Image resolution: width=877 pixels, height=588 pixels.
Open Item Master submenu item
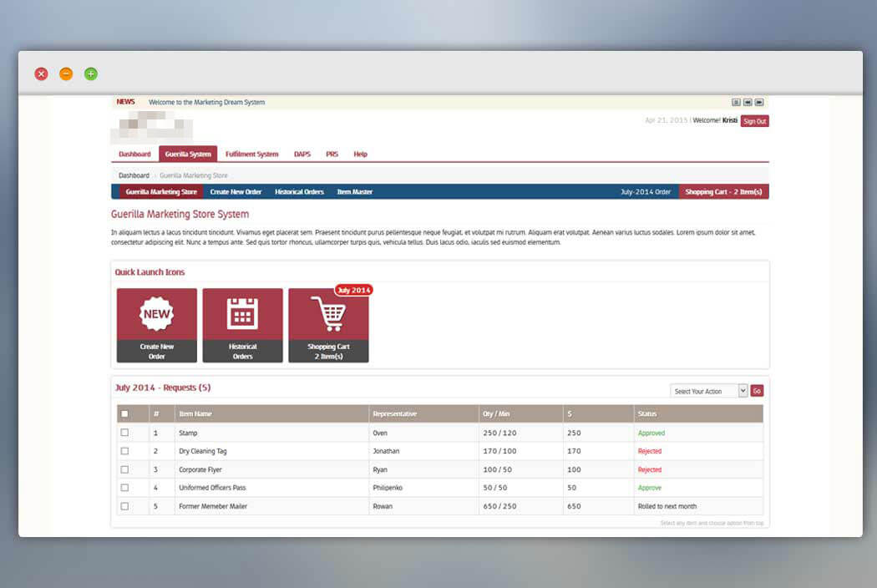tap(355, 192)
